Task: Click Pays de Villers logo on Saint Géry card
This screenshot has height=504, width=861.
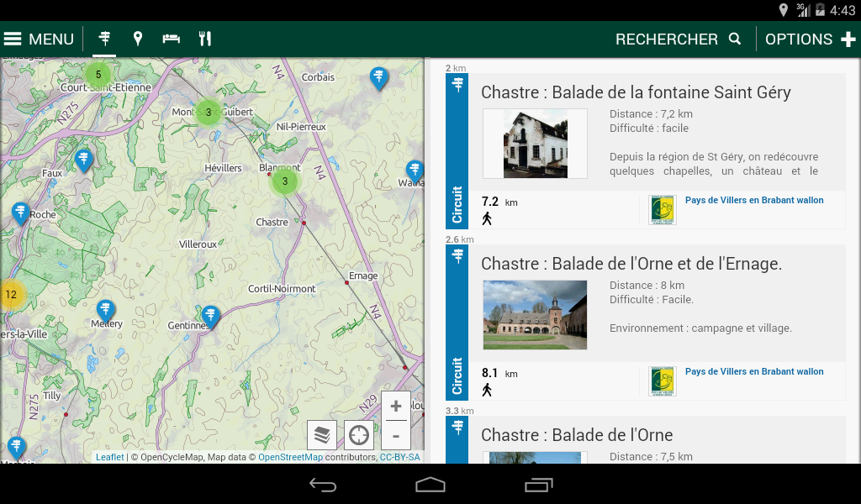Action: [x=663, y=210]
